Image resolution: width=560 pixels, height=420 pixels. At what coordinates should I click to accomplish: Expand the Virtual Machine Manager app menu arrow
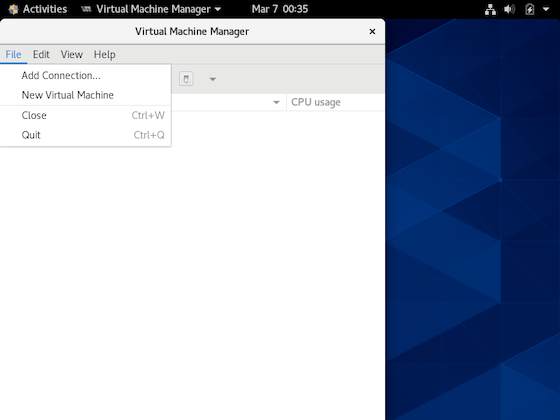(218, 9)
